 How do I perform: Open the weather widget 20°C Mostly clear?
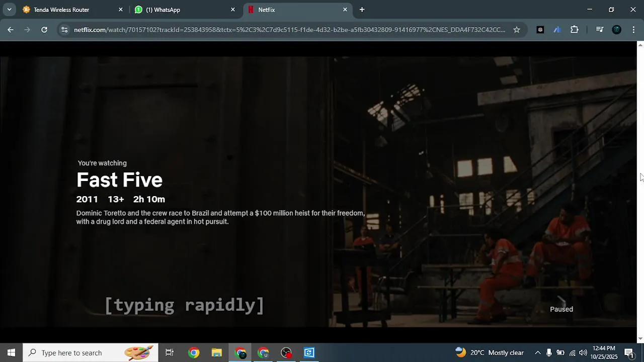[490, 352]
